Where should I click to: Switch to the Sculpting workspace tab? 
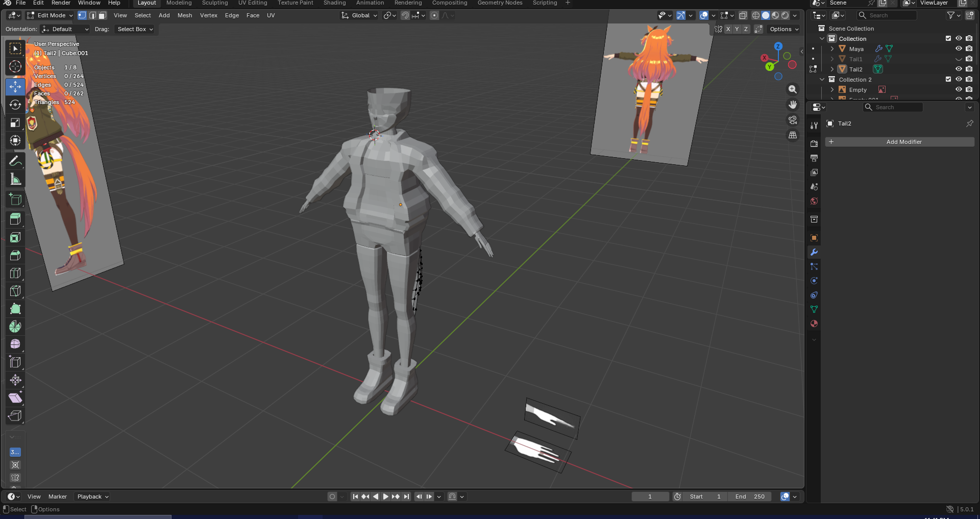tap(215, 3)
